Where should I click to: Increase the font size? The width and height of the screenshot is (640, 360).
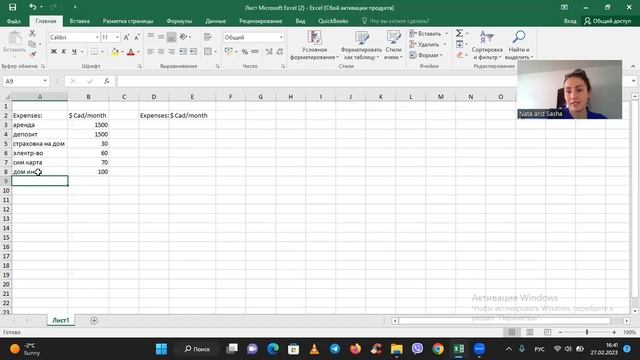126,38
